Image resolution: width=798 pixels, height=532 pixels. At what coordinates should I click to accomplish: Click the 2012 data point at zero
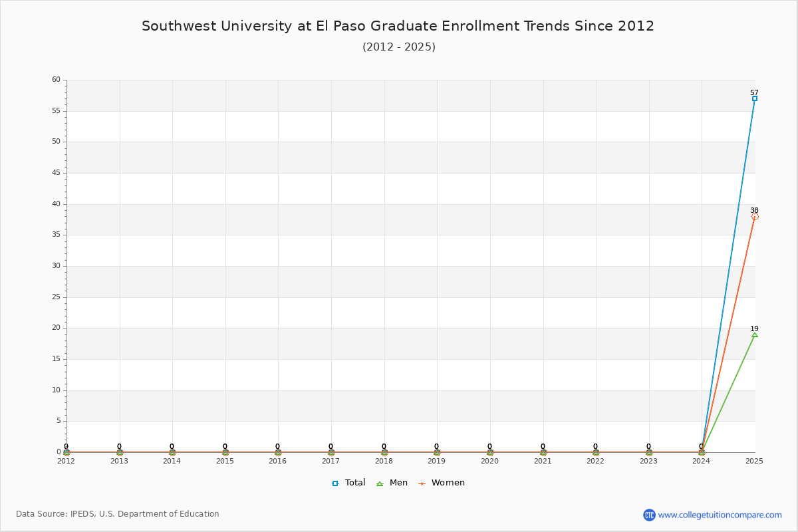pos(66,452)
